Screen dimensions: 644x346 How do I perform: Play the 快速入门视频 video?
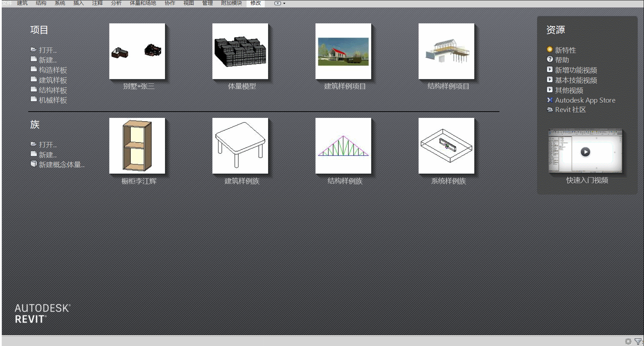pos(585,152)
